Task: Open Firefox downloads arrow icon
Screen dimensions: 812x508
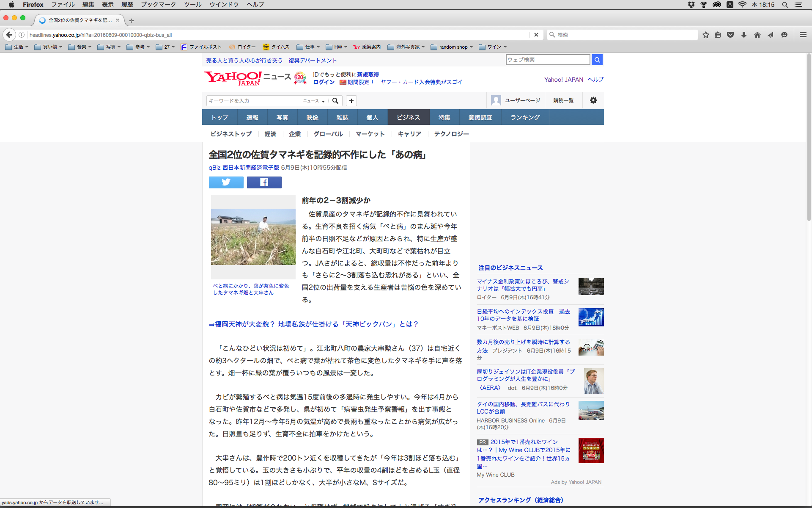Action: pyautogui.click(x=743, y=35)
